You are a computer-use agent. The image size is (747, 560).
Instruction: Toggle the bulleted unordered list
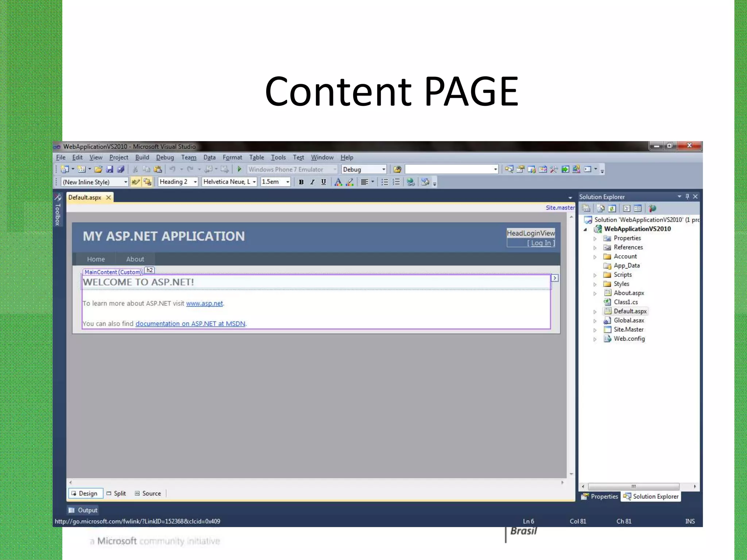pyautogui.click(x=384, y=182)
